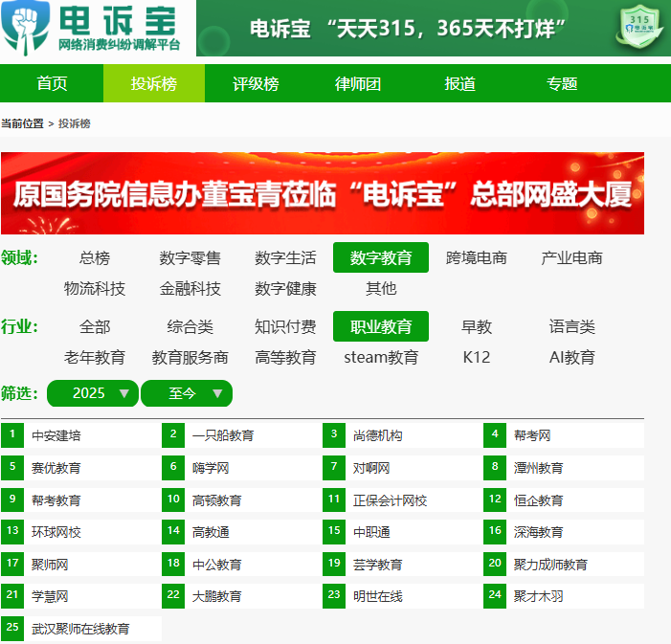Image resolution: width=671 pixels, height=644 pixels.
Task: Select 语言类 industry filter
Action: point(571,326)
